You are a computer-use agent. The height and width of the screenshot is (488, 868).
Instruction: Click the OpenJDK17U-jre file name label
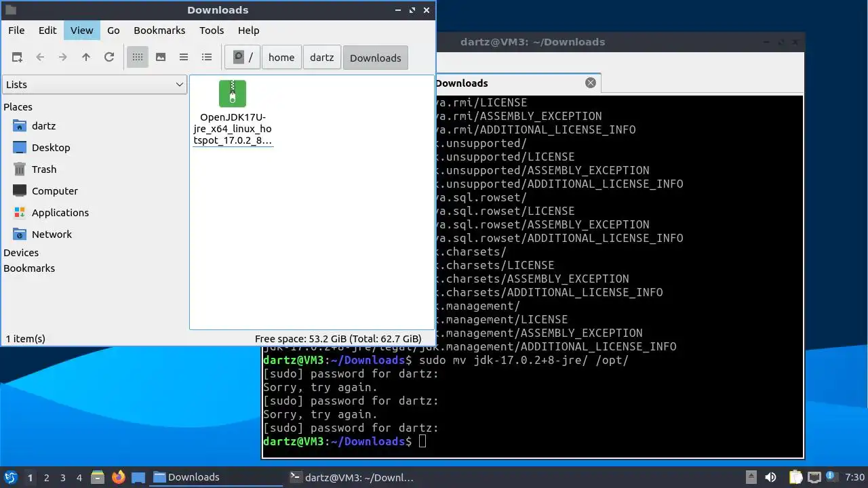[233, 129]
